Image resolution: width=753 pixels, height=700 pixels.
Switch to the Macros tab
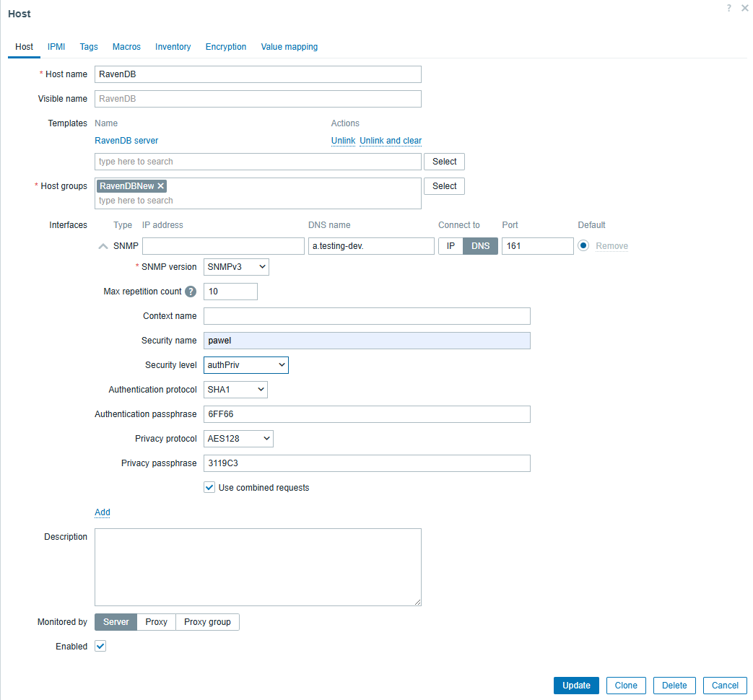tap(126, 47)
